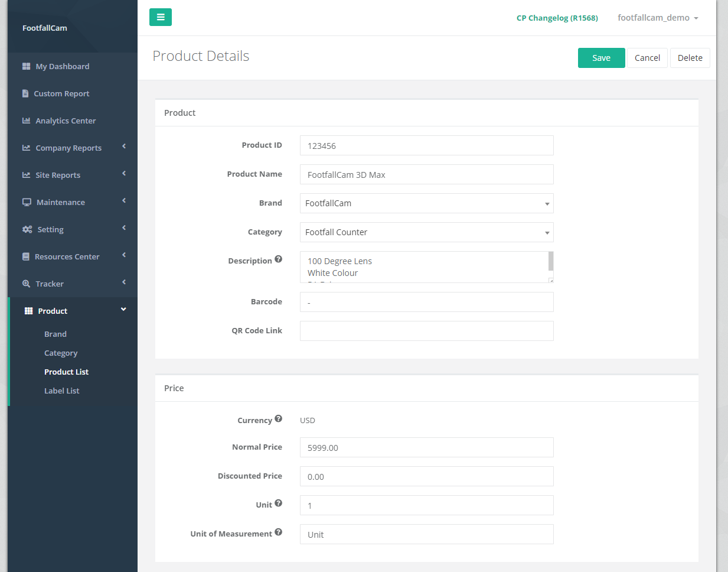Go to Label List in sidebar
Viewport: 728px width, 572px height.
point(61,391)
